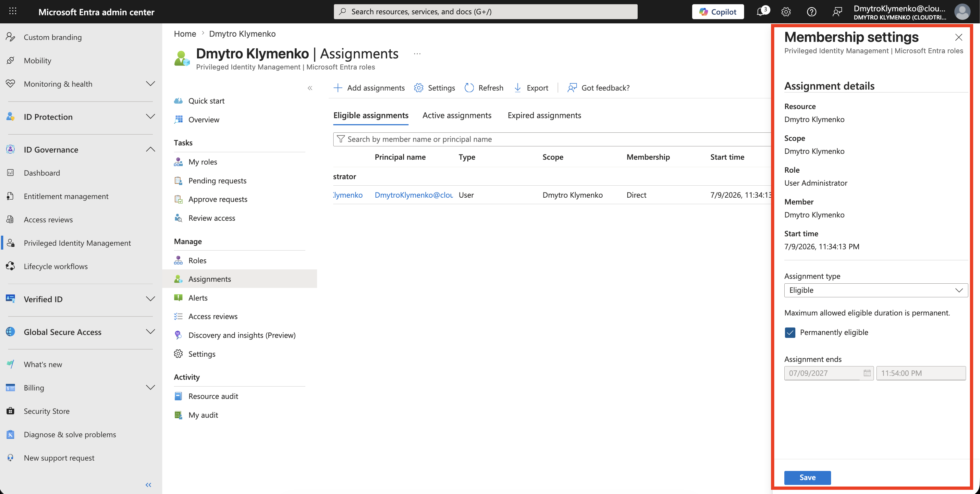Open Copilot
The width and height of the screenshot is (980, 494).
717,12
